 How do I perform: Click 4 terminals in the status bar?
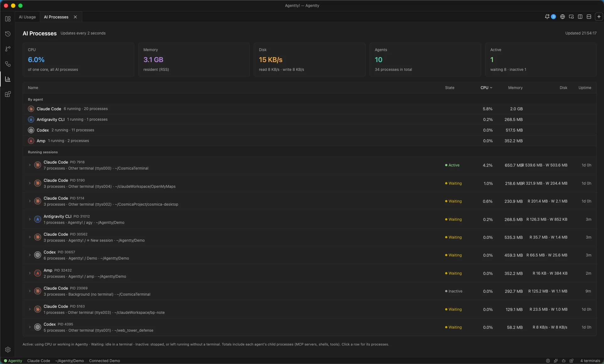(x=590, y=361)
